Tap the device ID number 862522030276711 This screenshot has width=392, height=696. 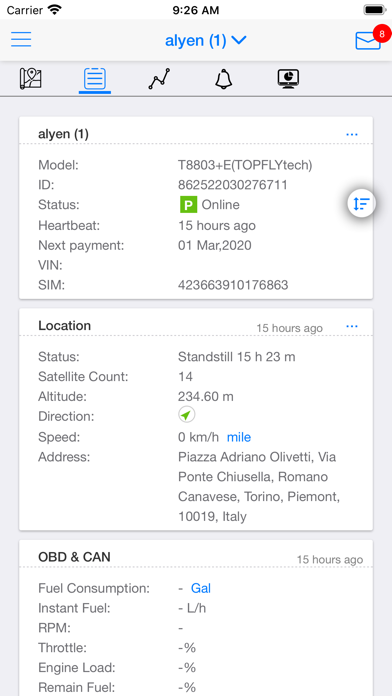233,185
